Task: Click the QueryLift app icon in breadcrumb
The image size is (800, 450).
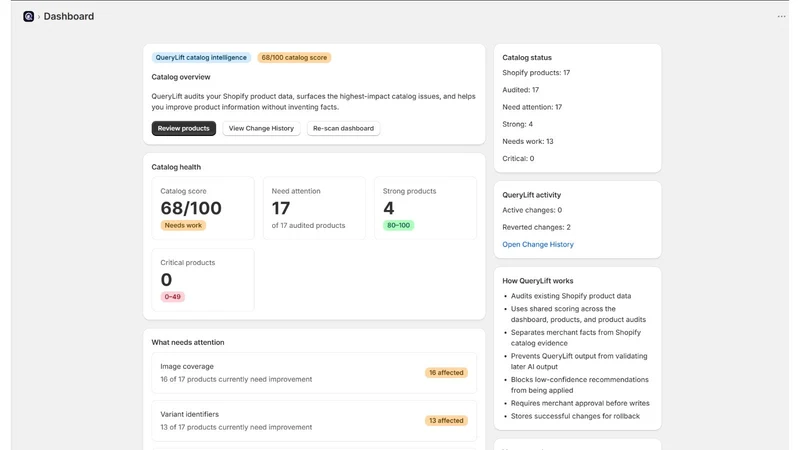Action: pos(29,16)
